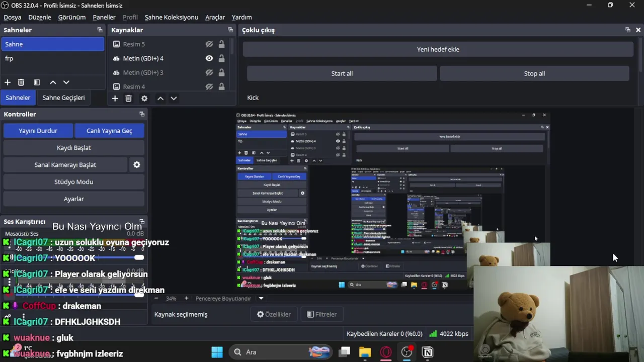
Task: Switch to Sahne Geçişleri tab
Action: 63,98
